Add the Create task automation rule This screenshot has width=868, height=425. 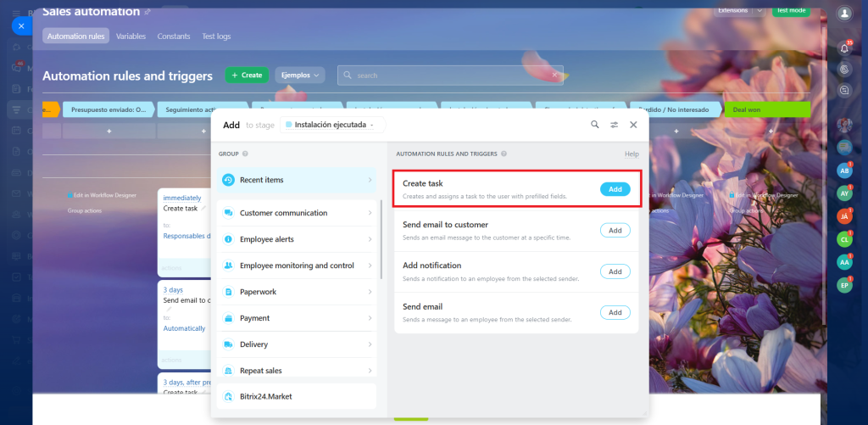pyautogui.click(x=615, y=189)
